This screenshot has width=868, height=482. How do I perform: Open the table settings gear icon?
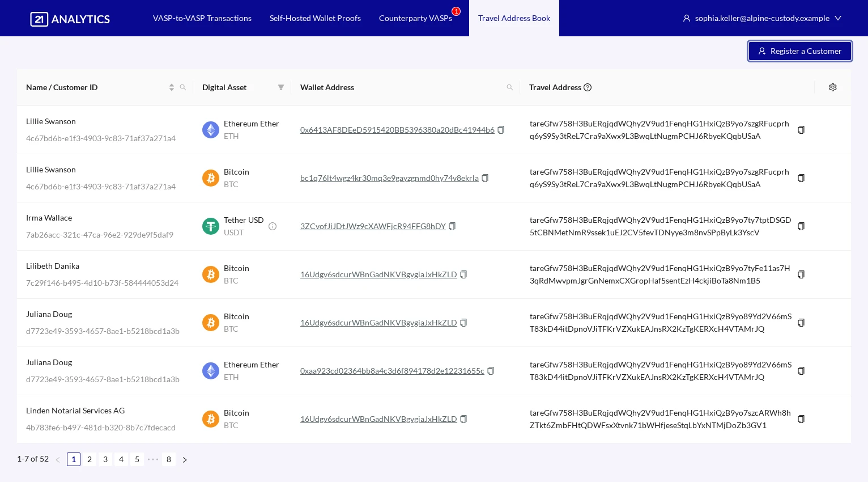[x=832, y=87]
